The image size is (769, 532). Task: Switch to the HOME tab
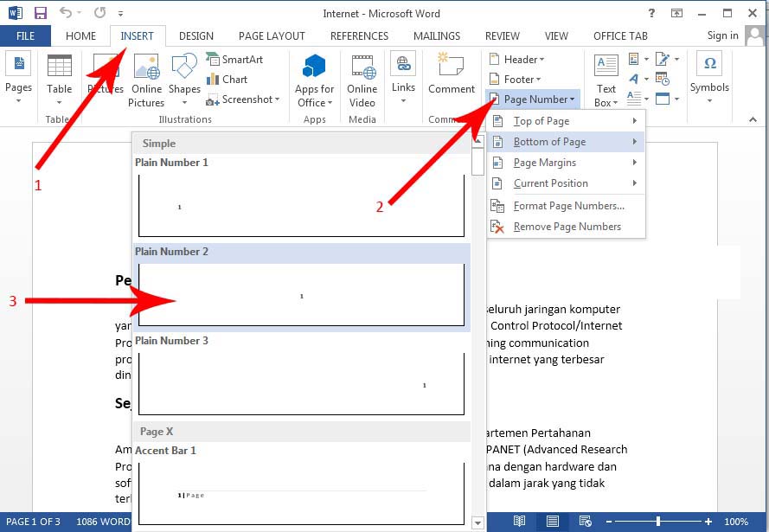pyautogui.click(x=81, y=35)
